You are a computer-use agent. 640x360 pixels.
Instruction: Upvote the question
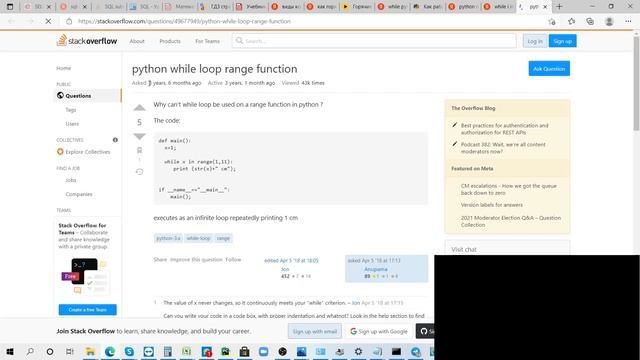coord(139,108)
